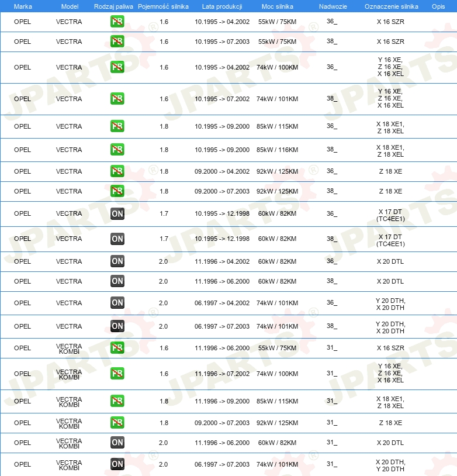Viewport: 457px width, 476px height.
Task: Select '2.0' in the 11.1996->04.2002 row
Action: click(163, 261)
